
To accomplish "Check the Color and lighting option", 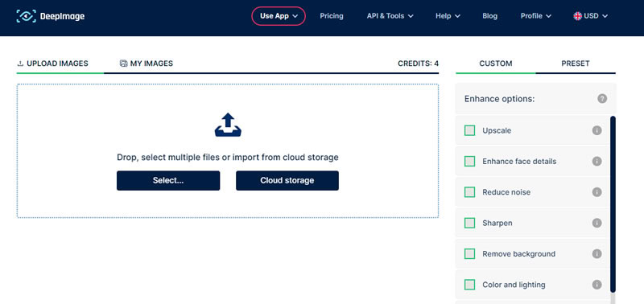I will click(469, 285).
